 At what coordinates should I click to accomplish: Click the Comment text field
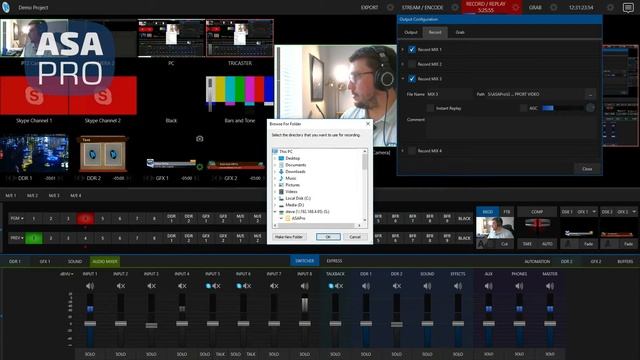coord(511,127)
